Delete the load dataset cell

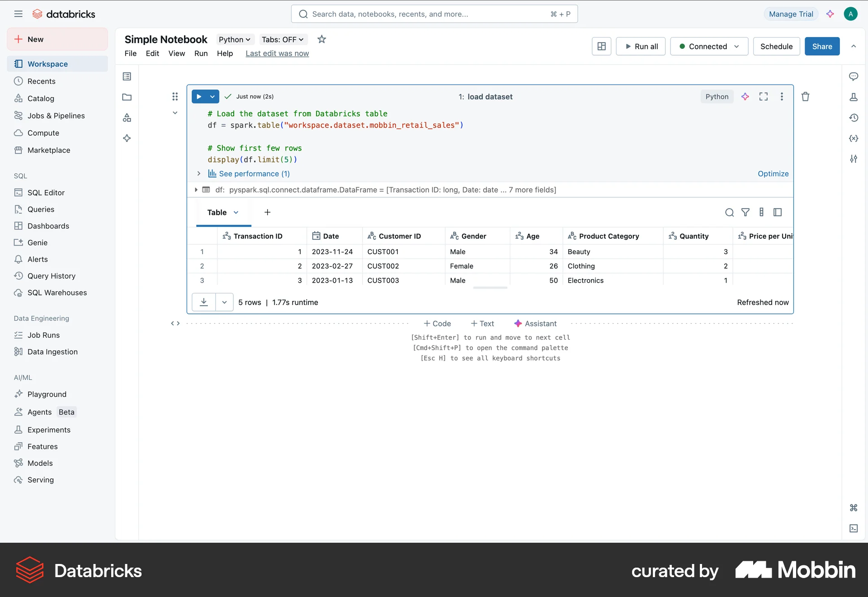[x=805, y=96]
